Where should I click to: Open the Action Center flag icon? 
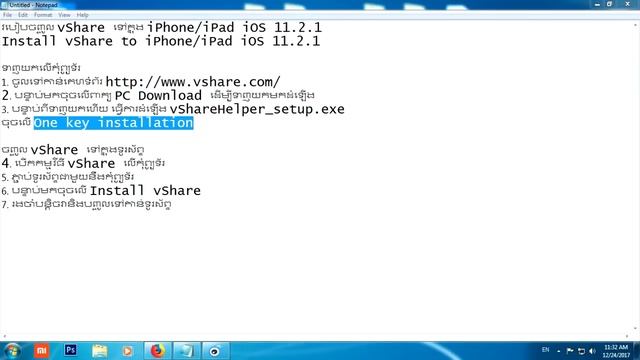point(570,351)
